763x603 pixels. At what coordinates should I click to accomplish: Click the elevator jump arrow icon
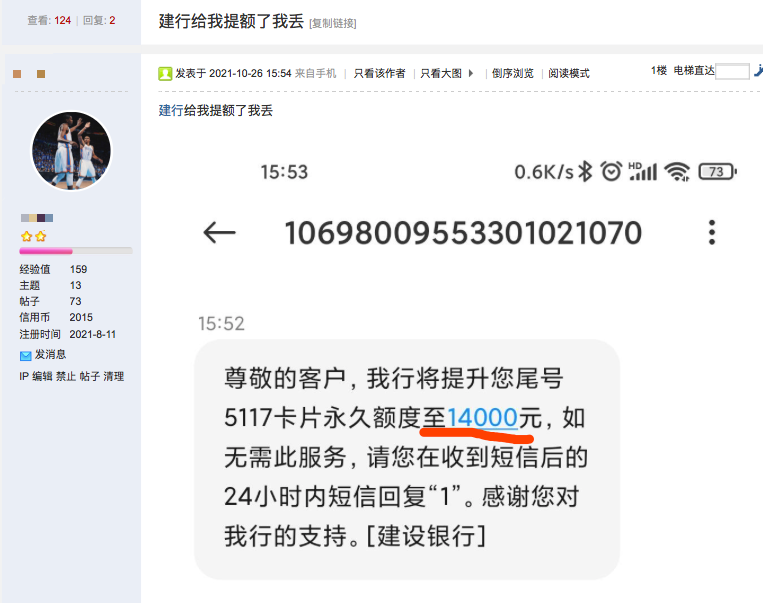pos(759,71)
